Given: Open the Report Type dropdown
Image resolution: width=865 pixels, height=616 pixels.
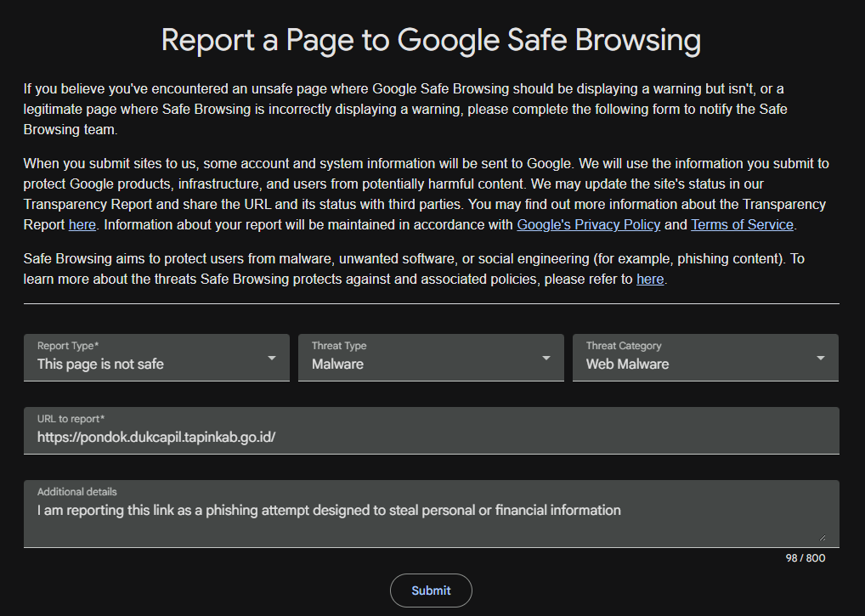Looking at the screenshot, I should pos(156,358).
